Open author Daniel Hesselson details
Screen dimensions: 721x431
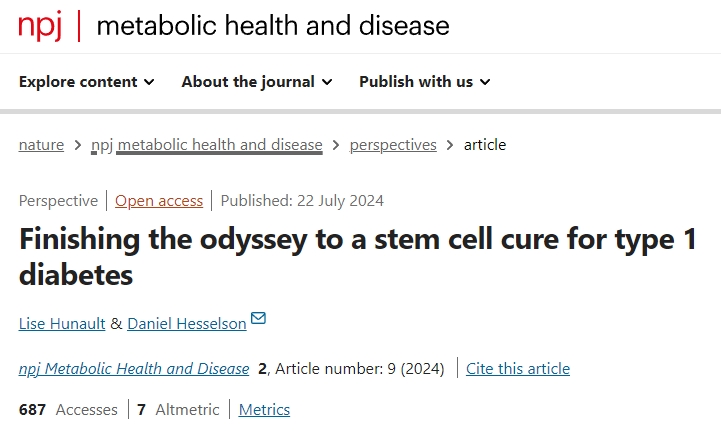point(185,323)
